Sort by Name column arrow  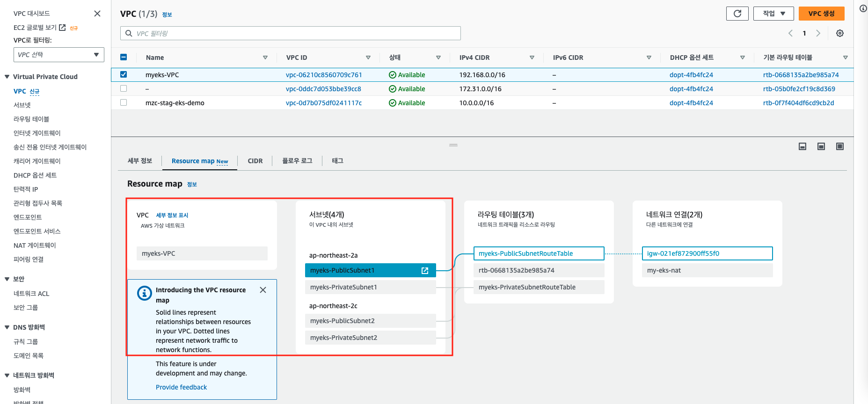[265, 58]
